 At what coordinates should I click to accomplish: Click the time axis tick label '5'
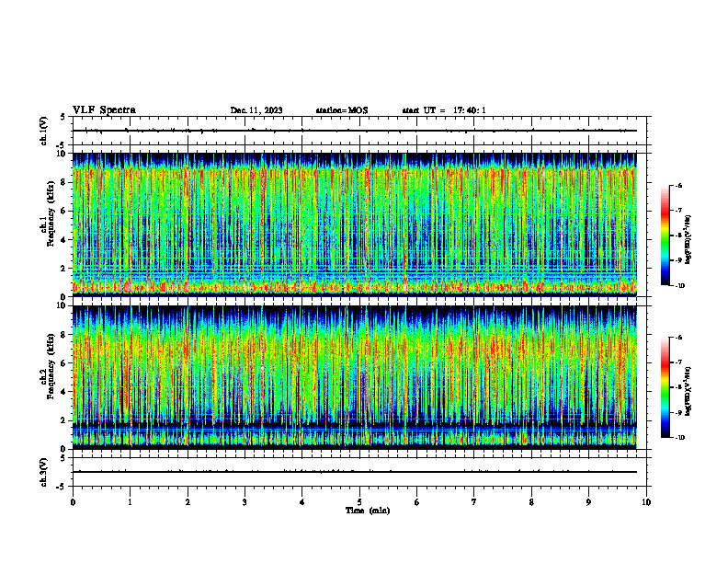[359, 502]
